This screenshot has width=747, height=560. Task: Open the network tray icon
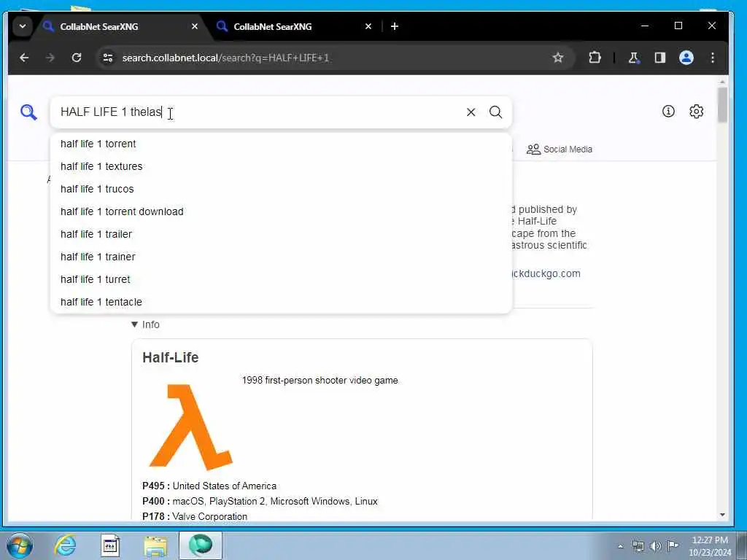638,546
